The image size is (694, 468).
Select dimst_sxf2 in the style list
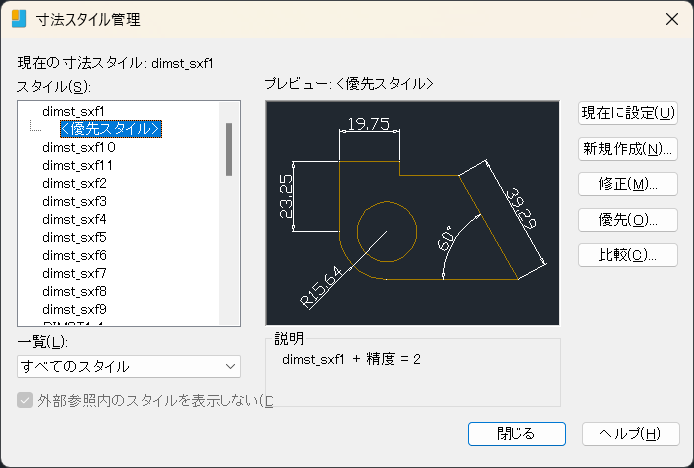pos(74,183)
